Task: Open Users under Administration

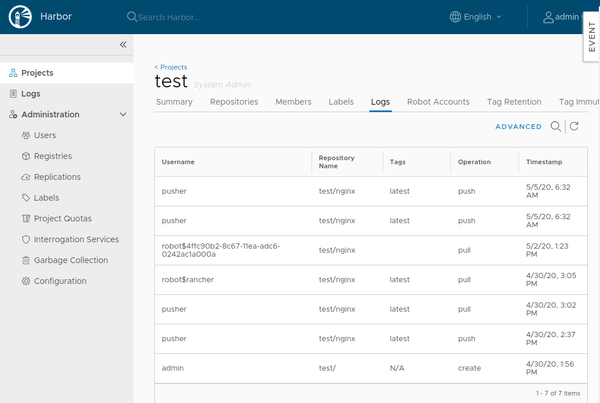Action: [x=44, y=135]
